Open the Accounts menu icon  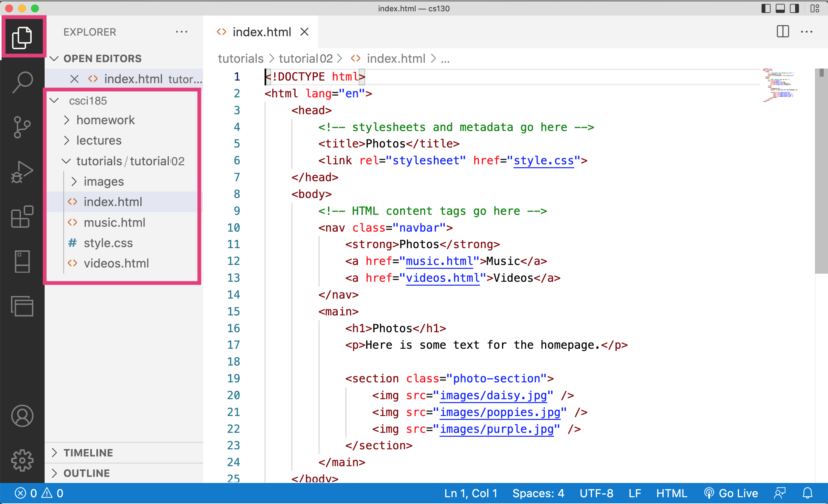click(x=22, y=416)
